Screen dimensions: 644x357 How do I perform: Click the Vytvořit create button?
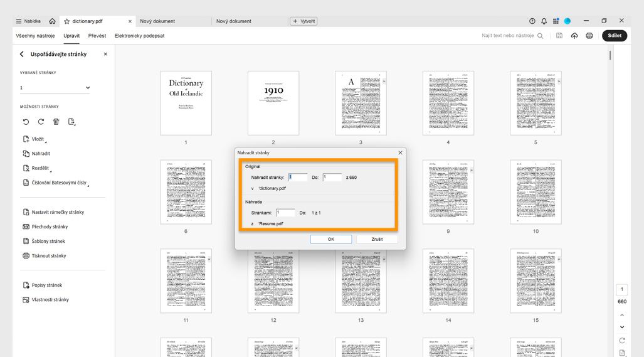click(304, 21)
